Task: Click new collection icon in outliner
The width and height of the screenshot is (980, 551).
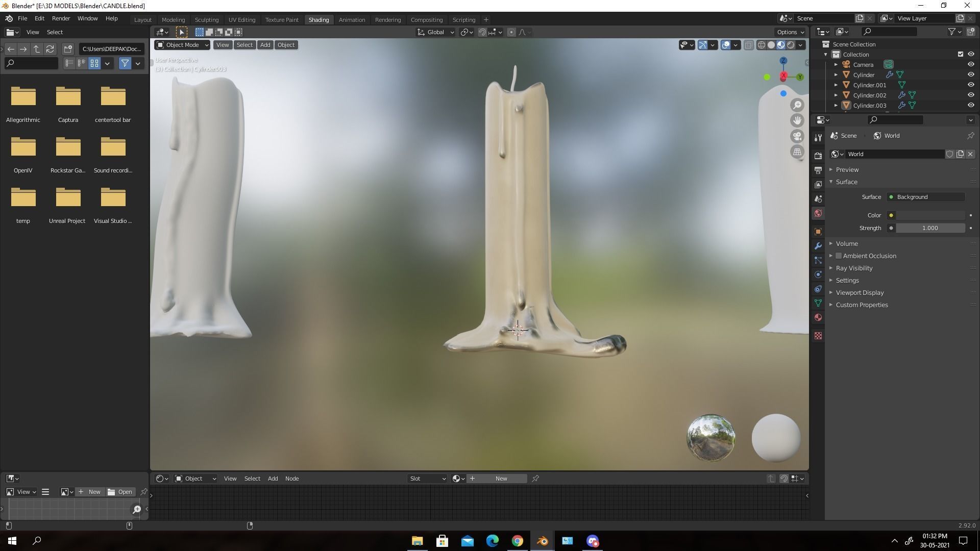Action: tap(971, 32)
